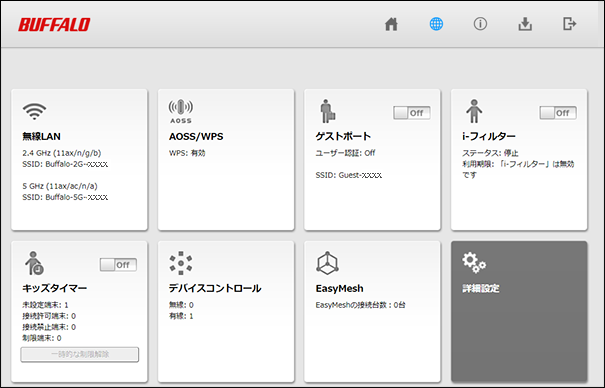Click the ユーザー認証: Off text
The image size is (605, 388).
coord(345,153)
